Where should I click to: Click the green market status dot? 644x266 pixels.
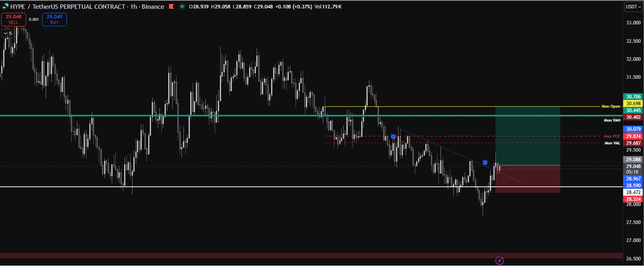183,7
